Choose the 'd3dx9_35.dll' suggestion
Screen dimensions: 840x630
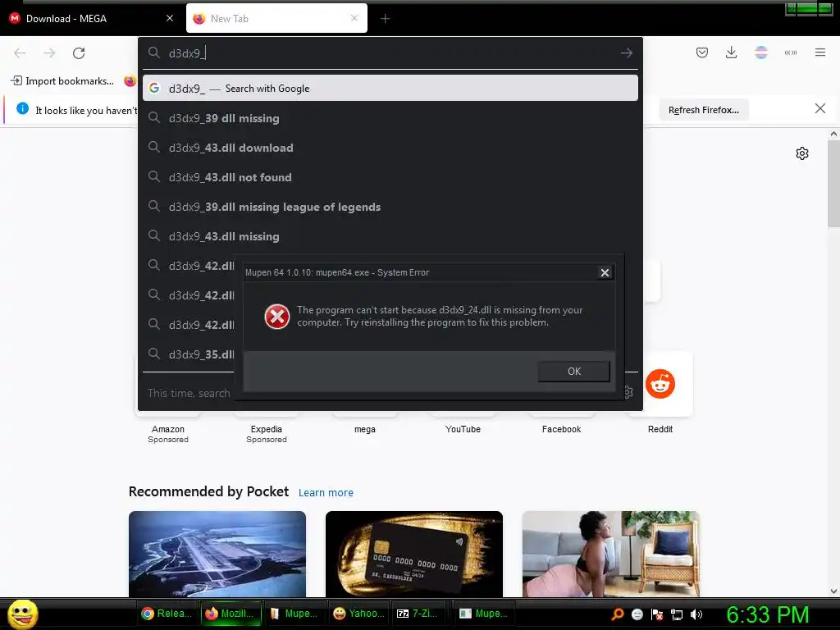pos(189,354)
